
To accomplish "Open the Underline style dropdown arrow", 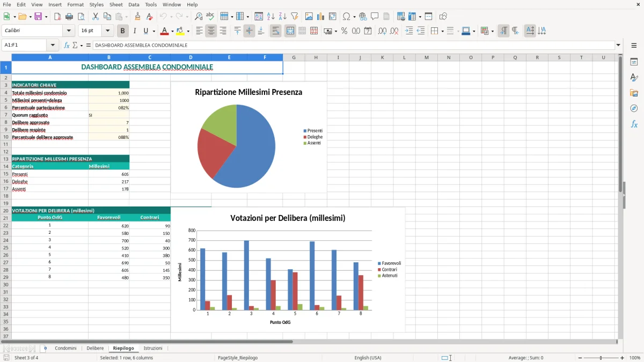I will [153, 31].
